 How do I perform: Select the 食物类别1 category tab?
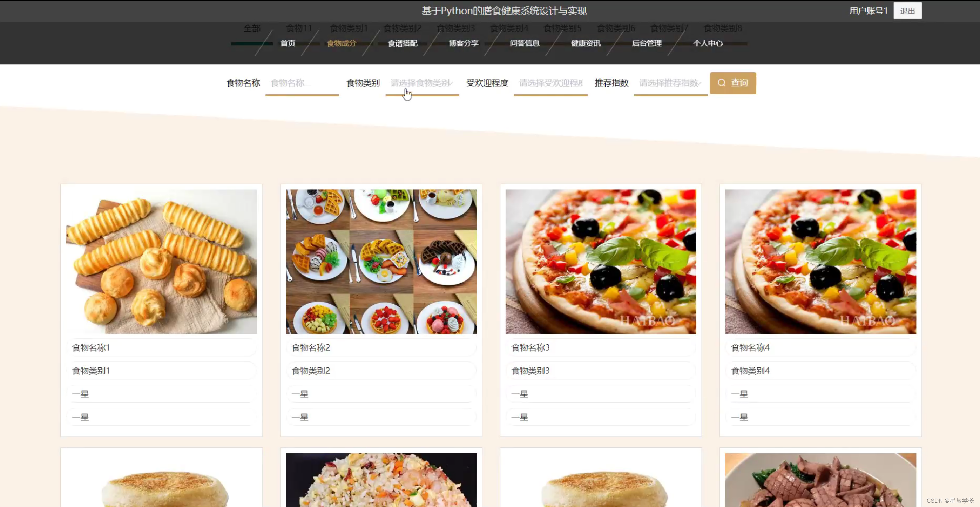click(349, 28)
